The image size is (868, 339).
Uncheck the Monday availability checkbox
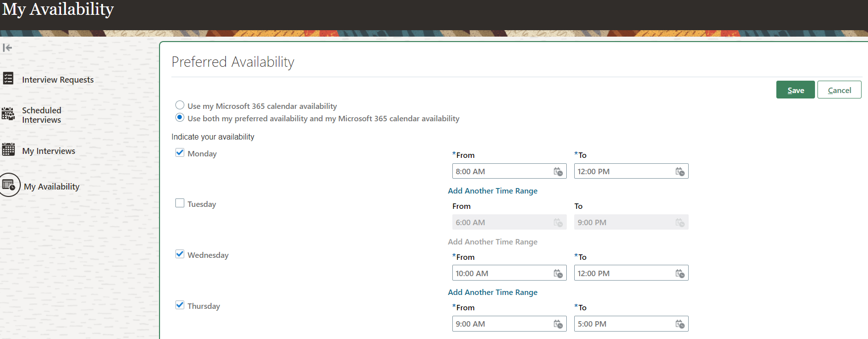coord(180,153)
